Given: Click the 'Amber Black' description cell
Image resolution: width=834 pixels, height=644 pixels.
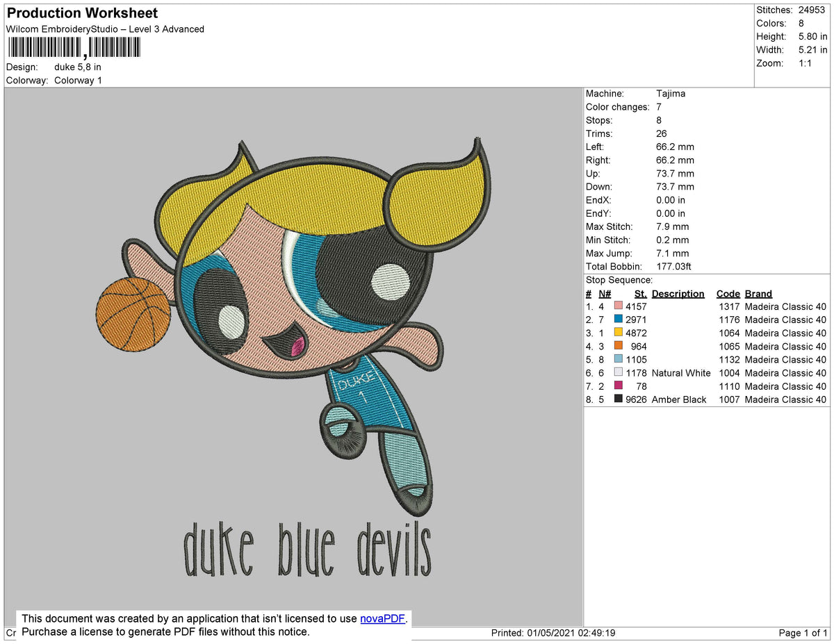Looking at the screenshot, I should pyautogui.click(x=679, y=399).
